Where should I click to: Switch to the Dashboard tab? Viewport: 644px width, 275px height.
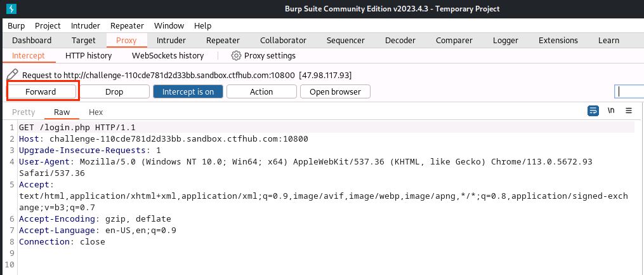(32, 40)
